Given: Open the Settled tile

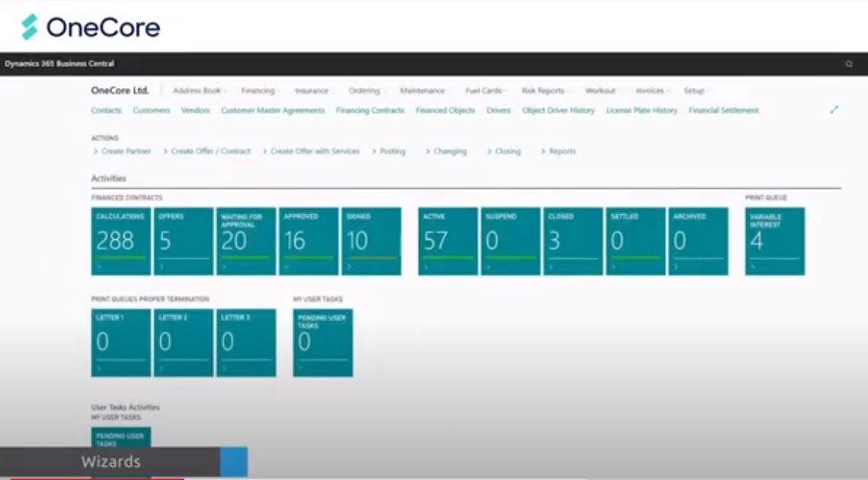Looking at the screenshot, I should click(636, 242).
